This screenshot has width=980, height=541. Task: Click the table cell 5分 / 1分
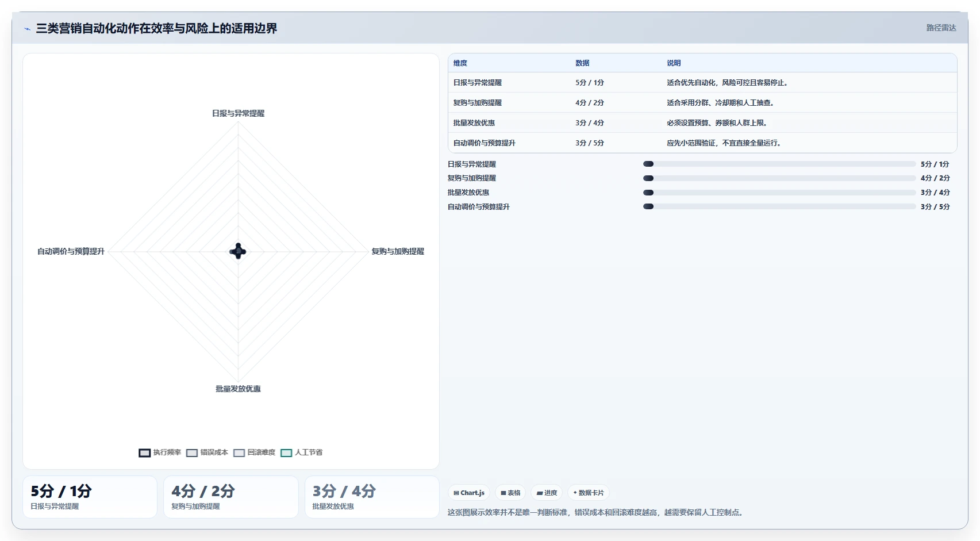point(590,83)
